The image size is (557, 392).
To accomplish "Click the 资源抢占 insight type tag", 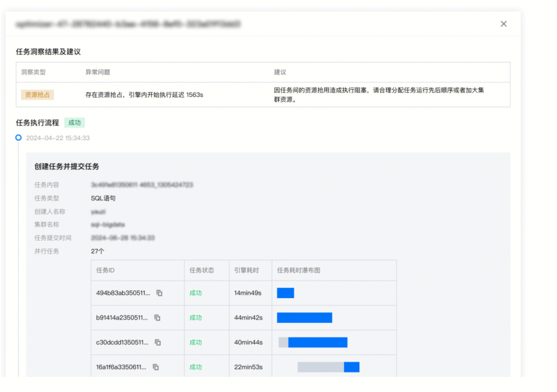I will (38, 95).
